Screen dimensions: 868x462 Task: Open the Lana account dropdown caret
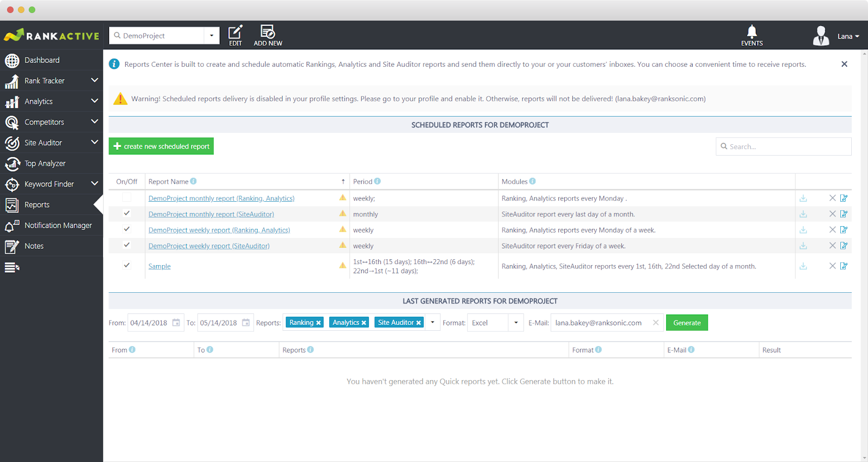(x=857, y=36)
